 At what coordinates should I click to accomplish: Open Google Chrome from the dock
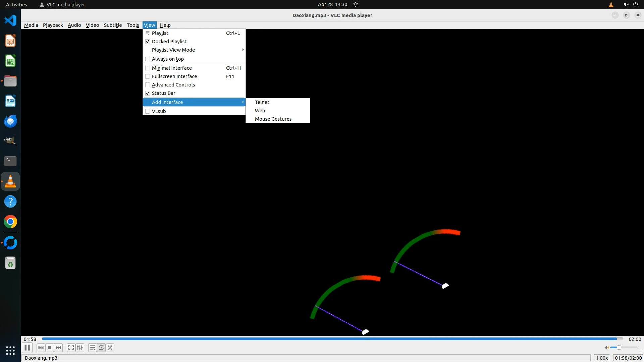click(10, 222)
